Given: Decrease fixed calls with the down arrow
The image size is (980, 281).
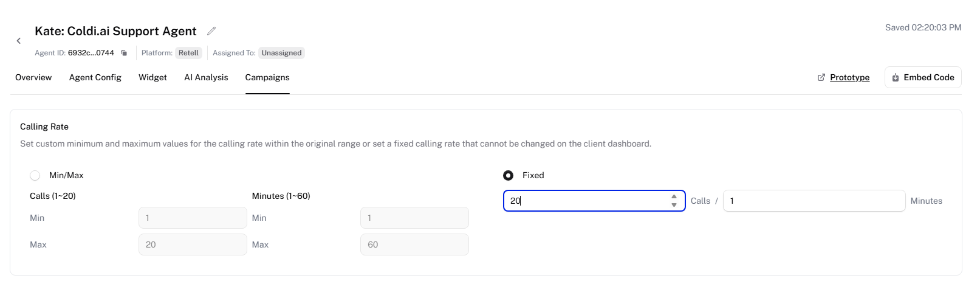Looking at the screenshot, I should (x=674, y=205).
